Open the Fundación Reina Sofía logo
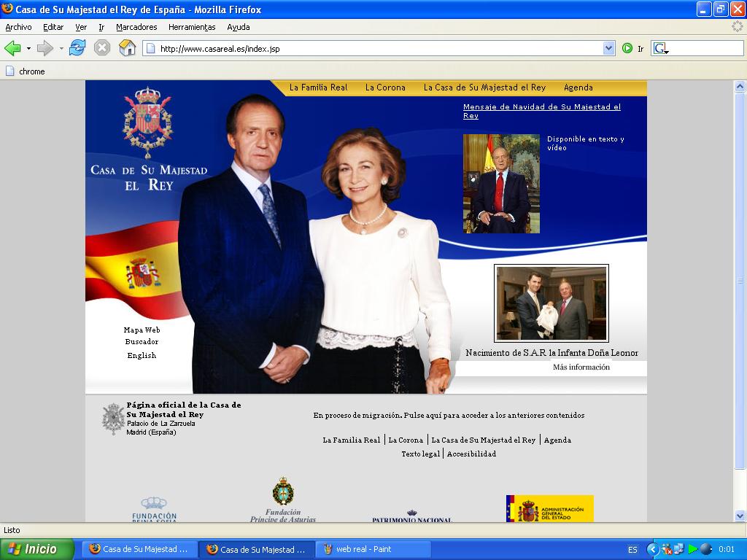The image size is (747, 560). coord(155,510)
